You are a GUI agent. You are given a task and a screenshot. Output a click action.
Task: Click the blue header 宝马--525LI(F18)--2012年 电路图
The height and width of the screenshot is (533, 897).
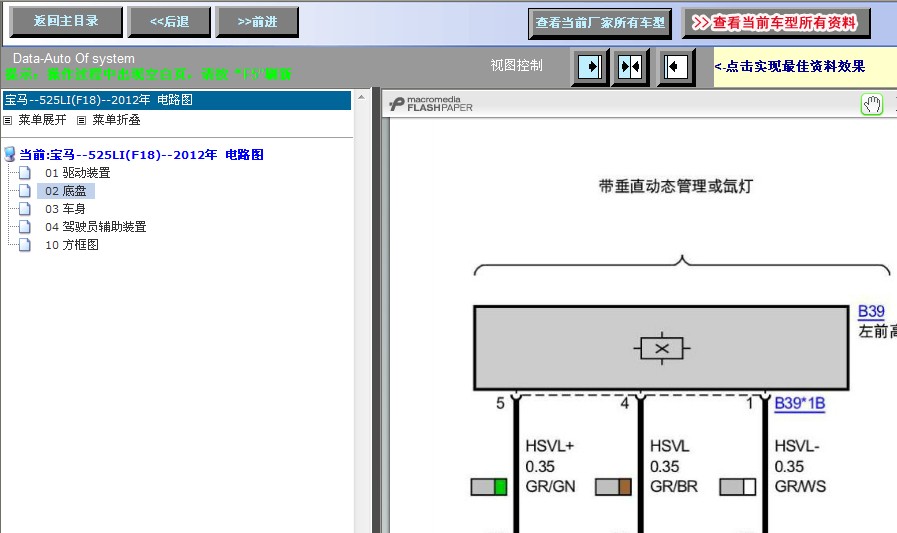[x=177, y=100]
